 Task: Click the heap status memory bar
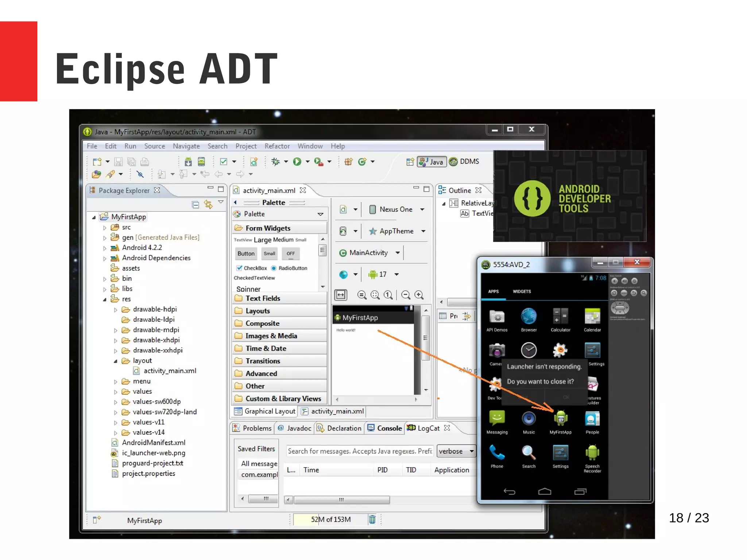coord(330,519)
